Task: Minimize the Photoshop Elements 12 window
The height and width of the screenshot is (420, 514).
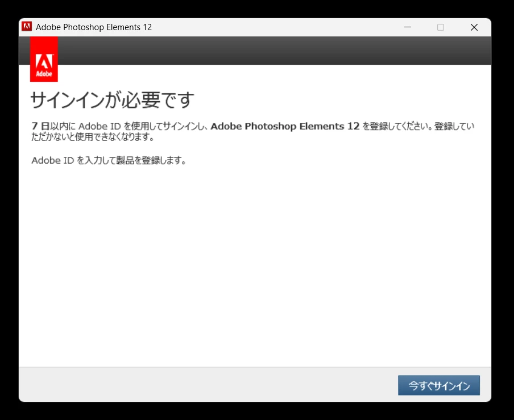Action: [x=408, y=27]
